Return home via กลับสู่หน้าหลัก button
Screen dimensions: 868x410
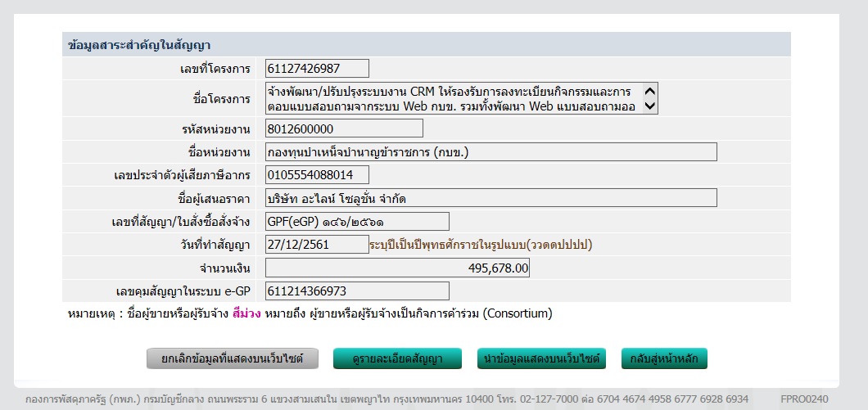point(663,358)
